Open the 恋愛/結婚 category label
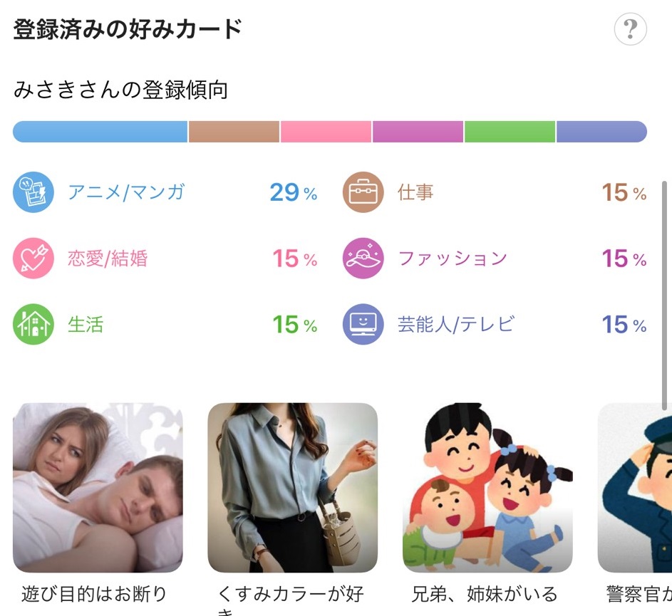 [108, 258]
